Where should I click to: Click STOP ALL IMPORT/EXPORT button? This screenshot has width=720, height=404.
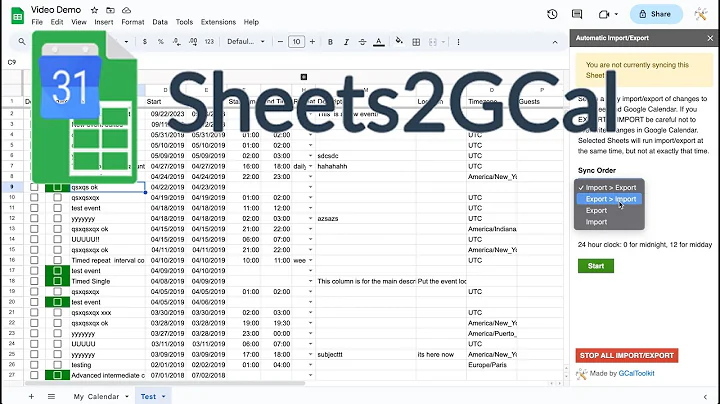(627, 355)
